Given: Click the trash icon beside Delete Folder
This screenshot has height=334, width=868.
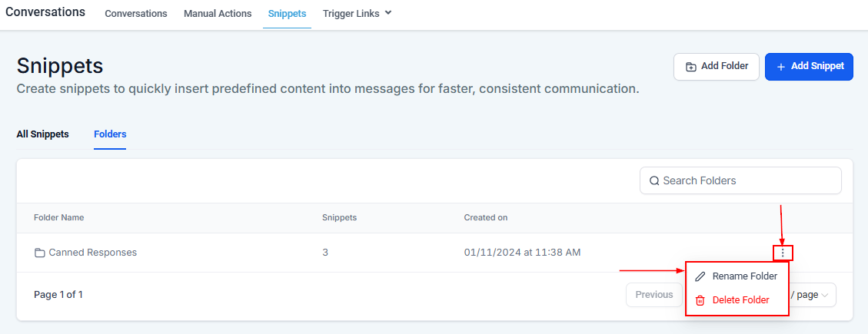Looking at the screenshot, I should pyautogui.click(x=700, y=300).
